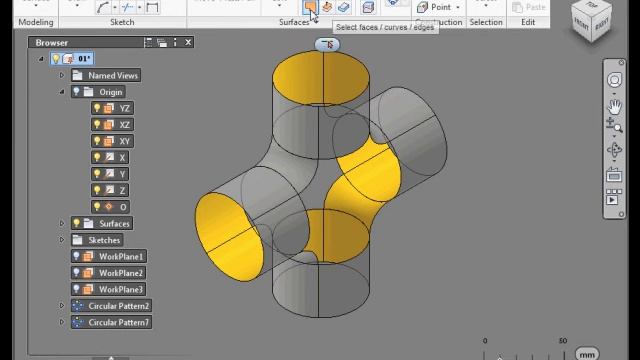Toggle visibility of the YZ plane
Viewport: 640px width, 360px height.
tap(97, 108)
